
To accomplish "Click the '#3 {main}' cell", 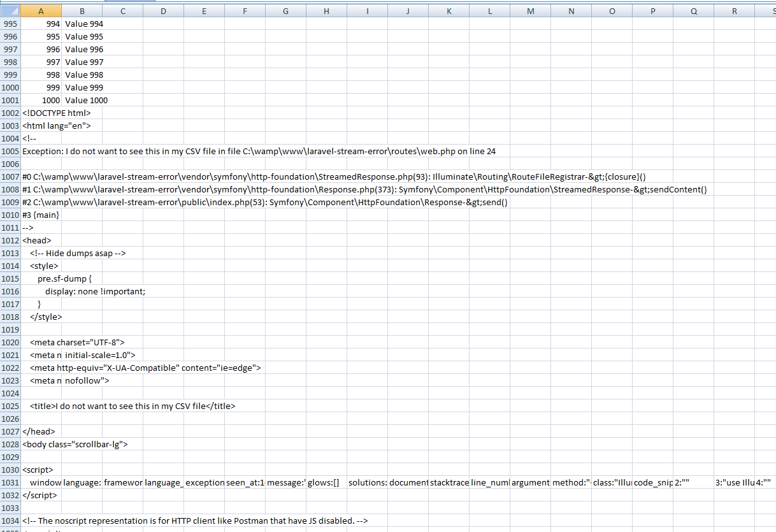I will [x=41, y=215].
